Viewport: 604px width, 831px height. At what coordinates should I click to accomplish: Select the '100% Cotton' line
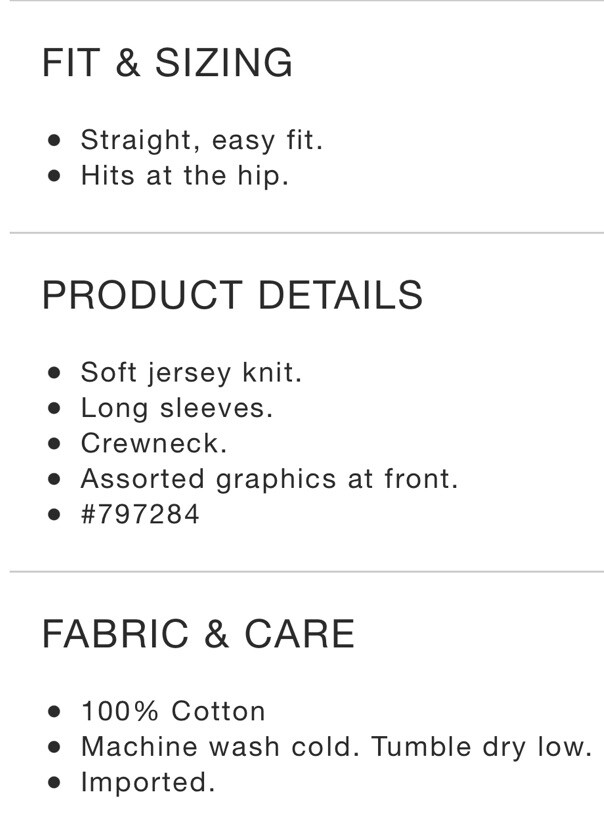pyautogui.click(x=173, y=711)
